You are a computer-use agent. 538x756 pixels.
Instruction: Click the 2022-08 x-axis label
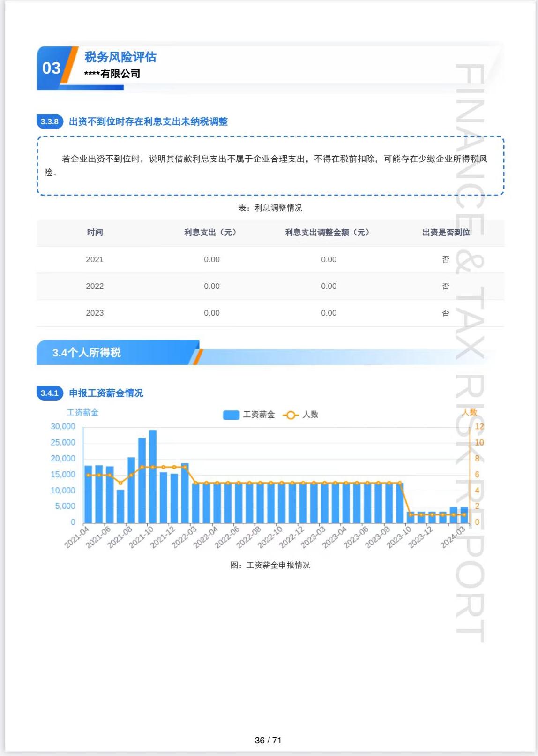click(248, 537)
